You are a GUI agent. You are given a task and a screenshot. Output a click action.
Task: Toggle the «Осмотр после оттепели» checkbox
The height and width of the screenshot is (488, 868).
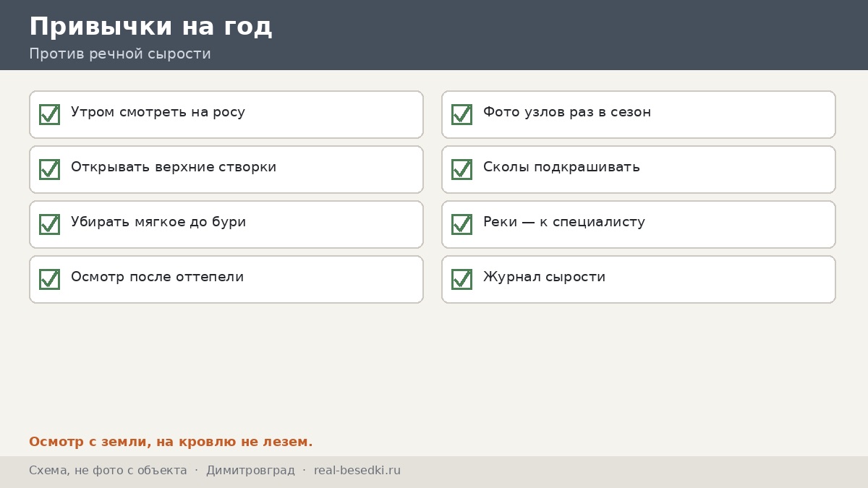pos(49,279)
